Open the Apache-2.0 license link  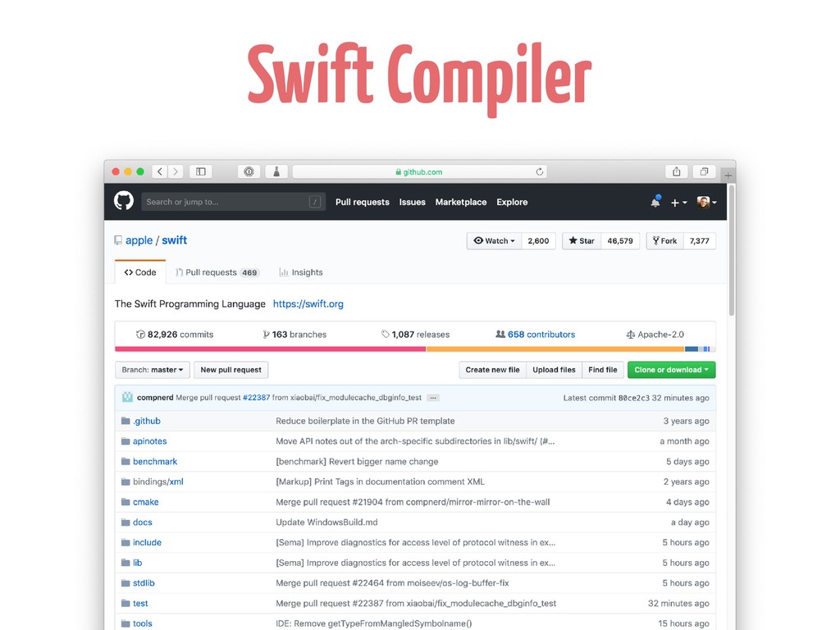coord(655,335)
